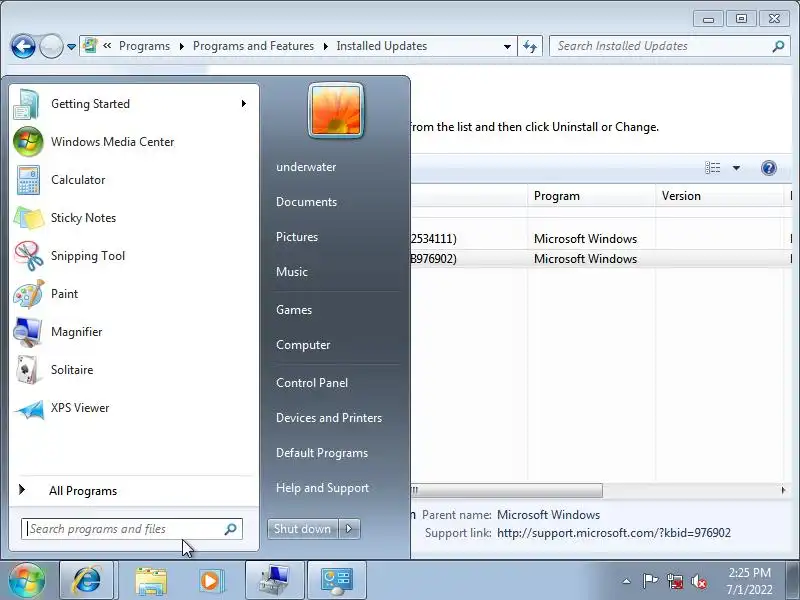Open the Solitaire game icon

[x=28, y=370]
